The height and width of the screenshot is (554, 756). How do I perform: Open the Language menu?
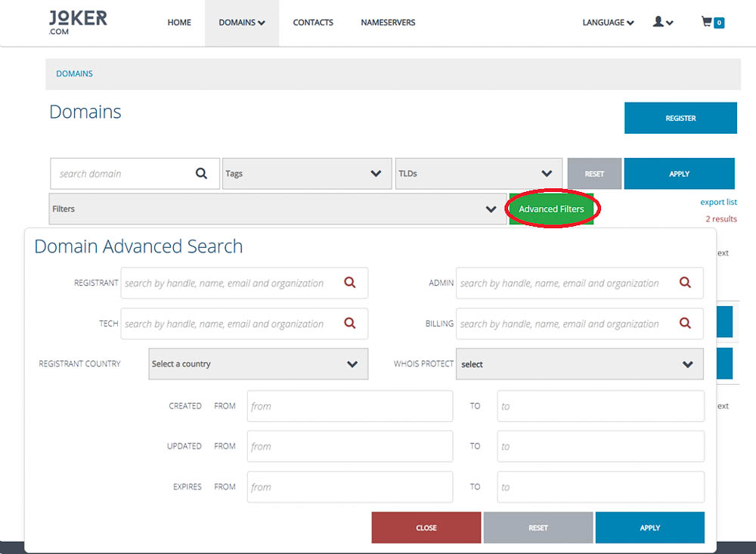coord(608,23)
